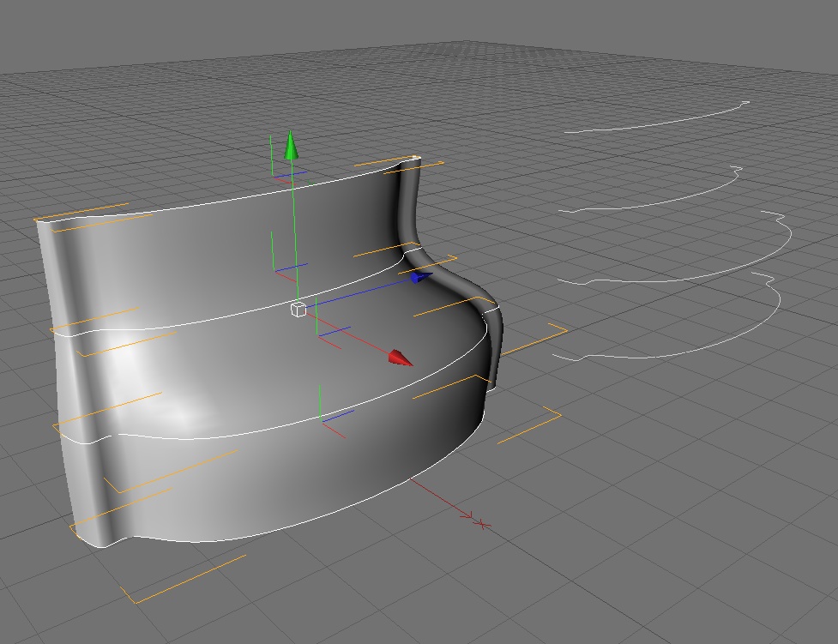Click the red X-axis arrow handle
The image size is (838, 644).
click(x=401, y=358)
